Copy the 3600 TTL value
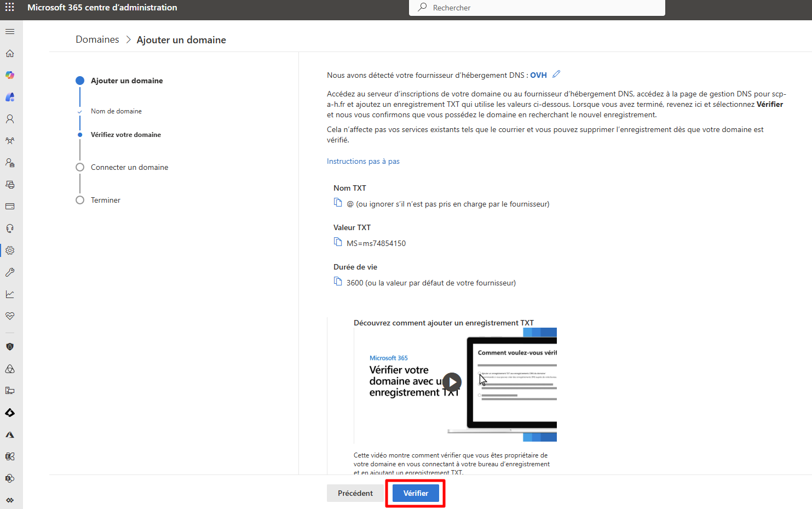This screenshot has width=812, height=509. point(338,282)
